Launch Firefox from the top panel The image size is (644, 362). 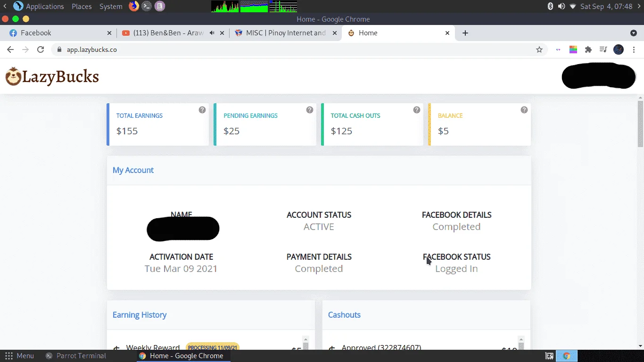click(134, 6)
